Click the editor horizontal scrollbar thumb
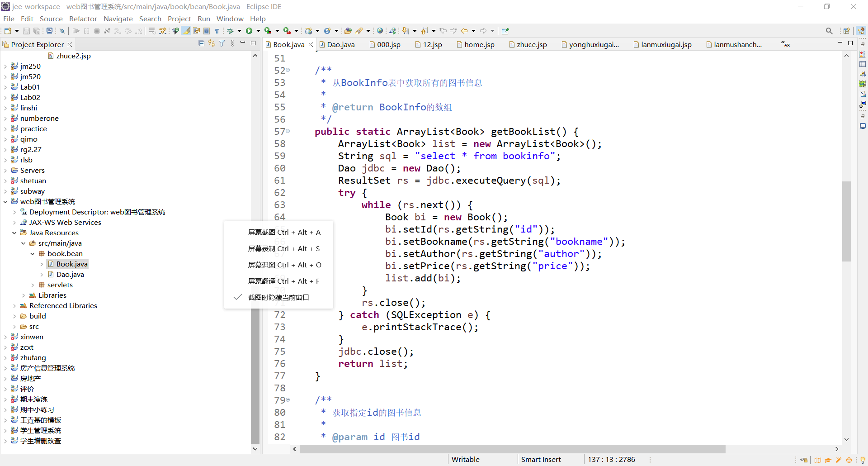 [512, 449]
